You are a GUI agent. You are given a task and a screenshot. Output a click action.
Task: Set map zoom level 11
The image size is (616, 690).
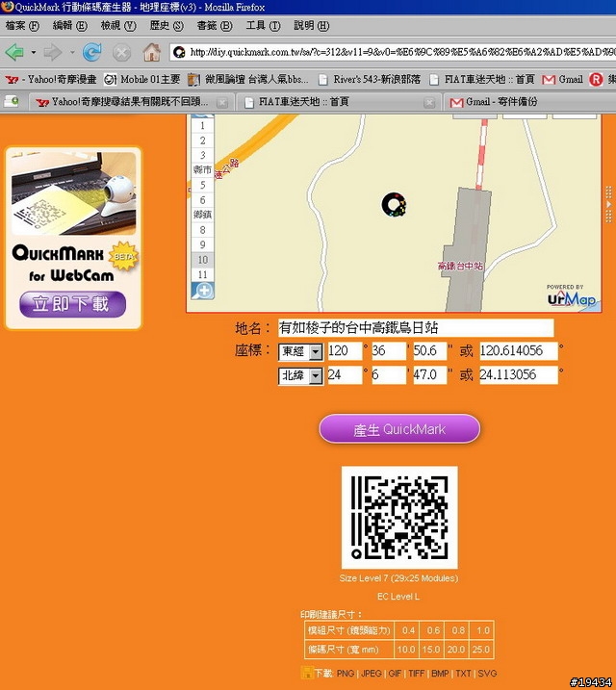[202, 274]
